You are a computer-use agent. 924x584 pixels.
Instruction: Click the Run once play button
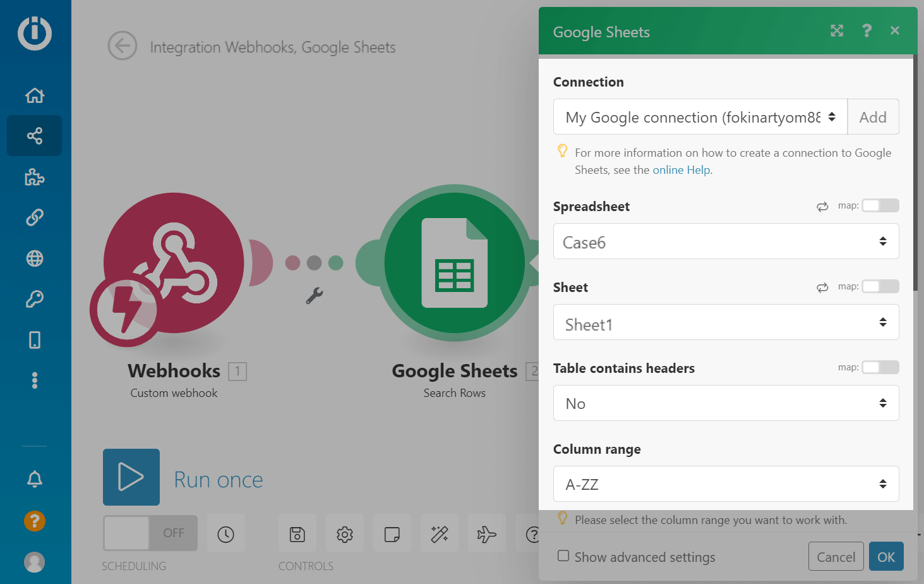click(131, 477)
